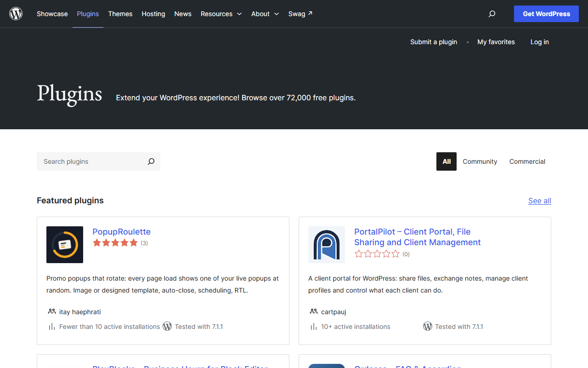Click See all featured plugins
This screenshot has width=588, height=368.
(x=540, y=201)
